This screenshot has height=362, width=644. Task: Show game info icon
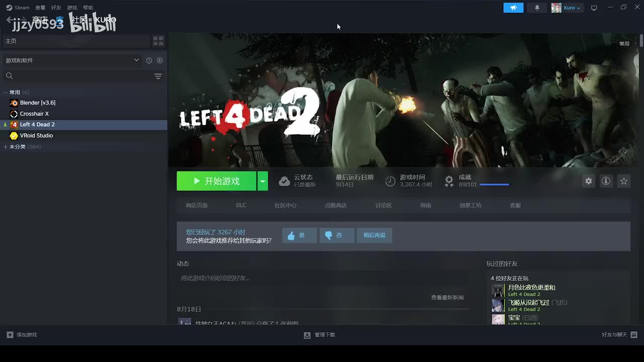606,181
